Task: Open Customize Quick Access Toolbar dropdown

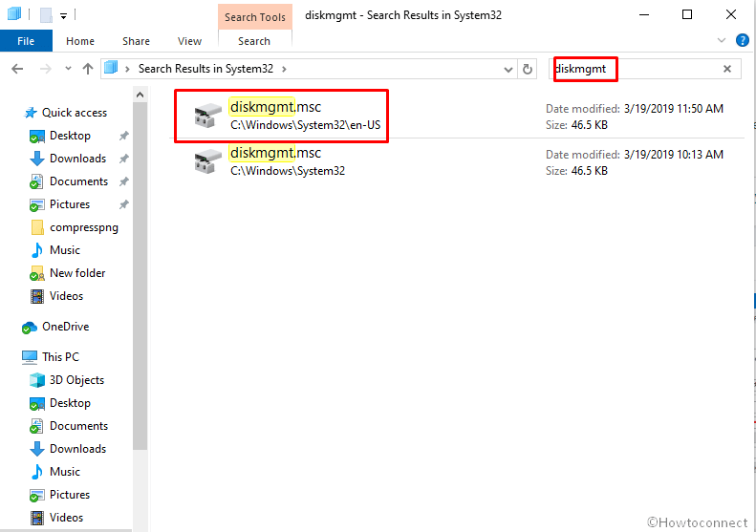Action: click(63, 16)
